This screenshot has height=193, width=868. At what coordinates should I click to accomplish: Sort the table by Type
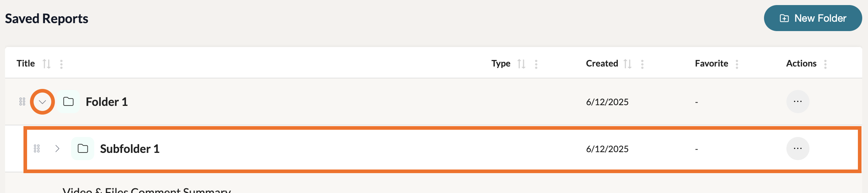(x=521, y=64)
